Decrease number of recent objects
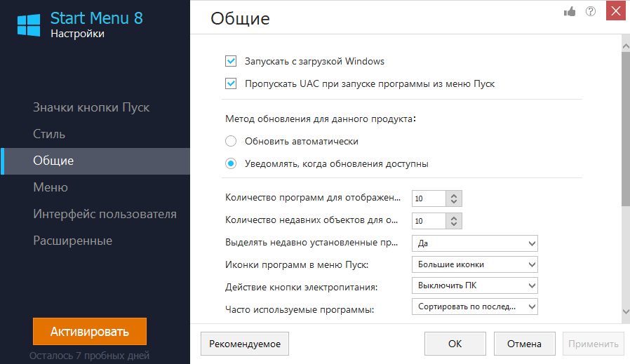This screenshot has height=364, width=630. [454, 224]
